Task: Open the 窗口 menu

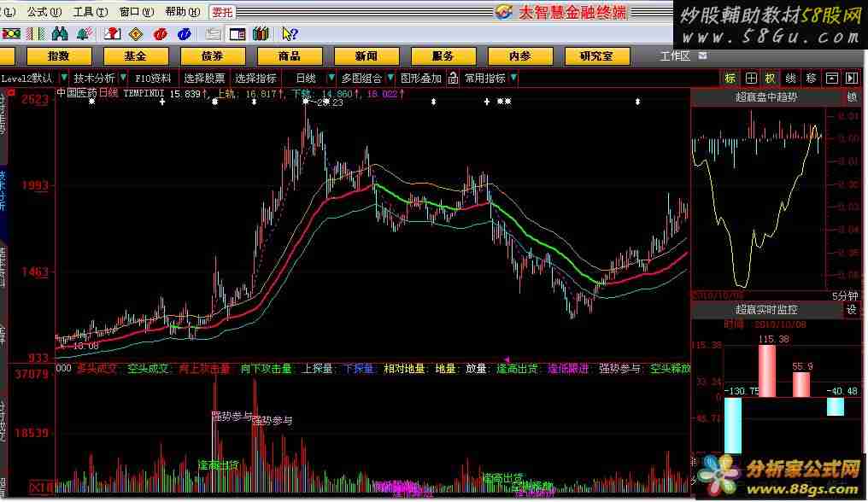Action: tap(137, 12)
